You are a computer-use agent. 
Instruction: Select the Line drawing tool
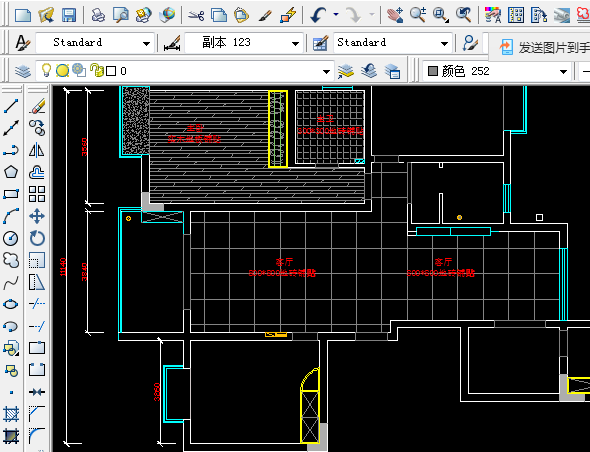pyautogui.click(x=11, y=106)
